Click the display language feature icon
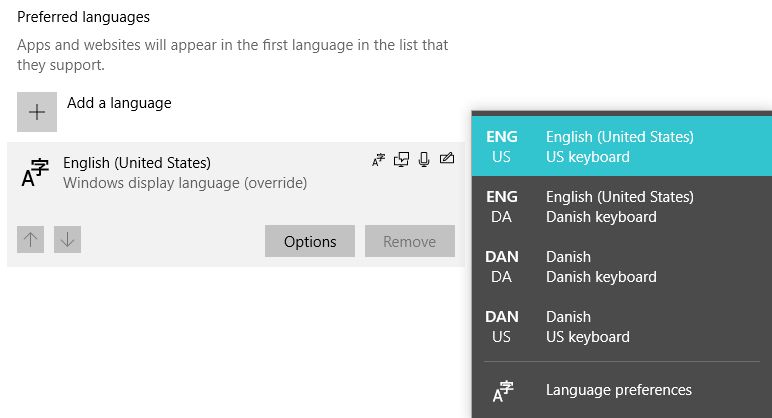772x418 pixels. [x=378, y=160]
